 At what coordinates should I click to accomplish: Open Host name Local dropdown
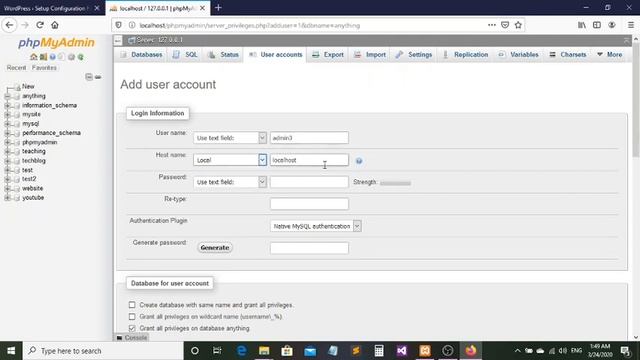point(230,160)
